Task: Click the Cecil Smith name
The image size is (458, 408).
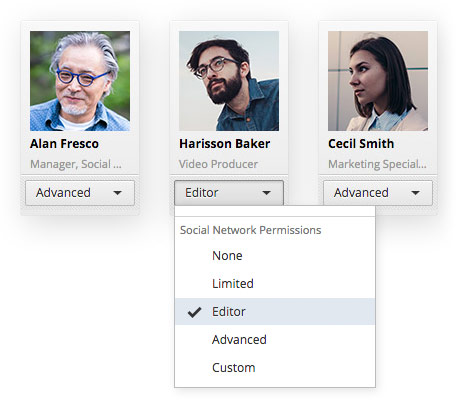Action: (x=361, y=144)
